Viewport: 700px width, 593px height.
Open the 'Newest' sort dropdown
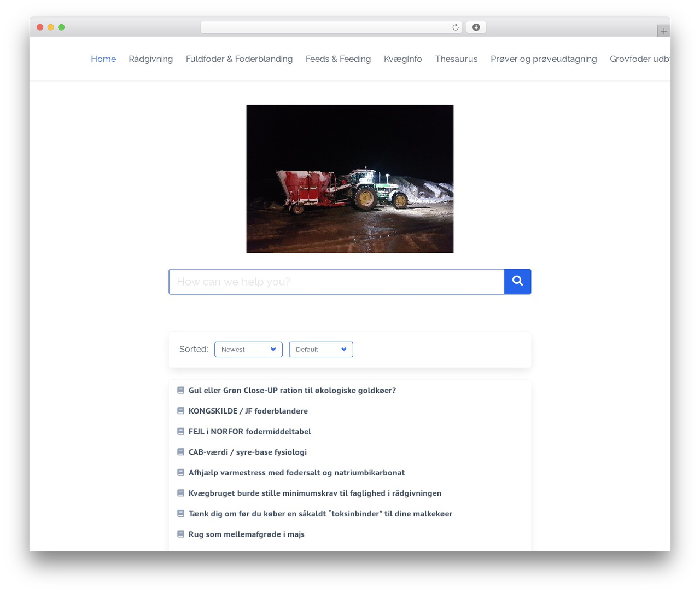click(x=248, y=350)
